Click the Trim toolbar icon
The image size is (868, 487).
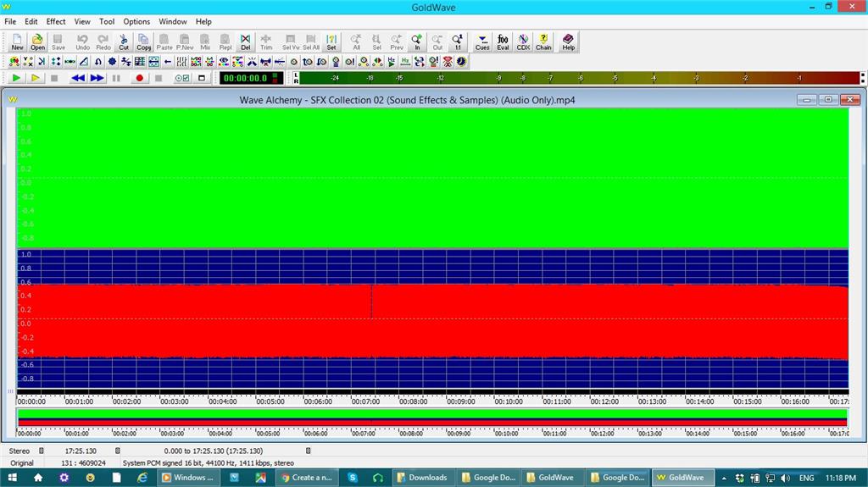click(x=266, y=42)
